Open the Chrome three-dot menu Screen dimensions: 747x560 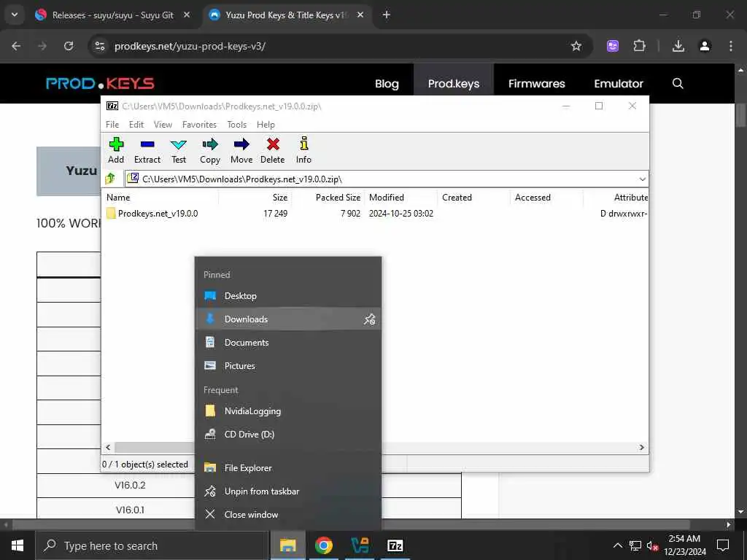tap(731, 46)
